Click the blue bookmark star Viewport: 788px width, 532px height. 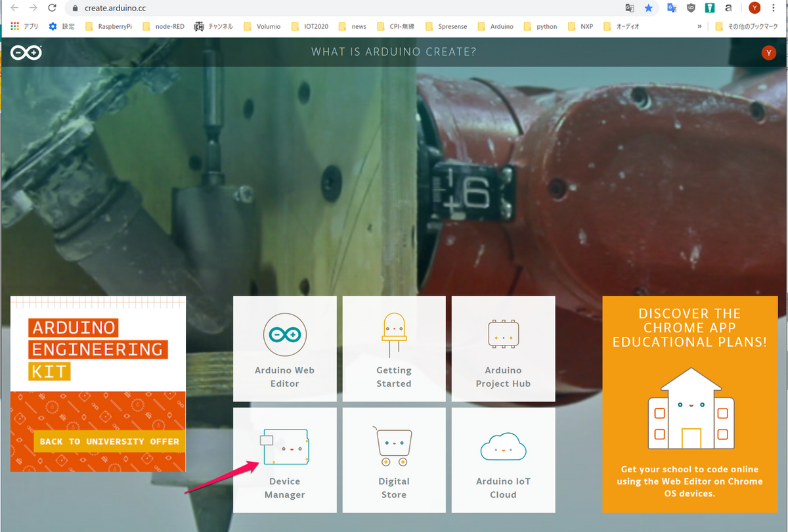[649, 9]
